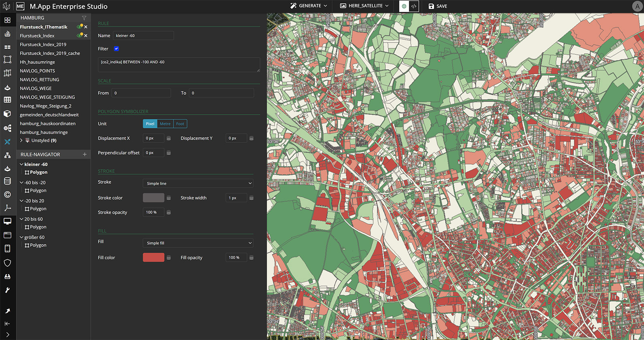Switch to the globe map view
The height and width of the screenshot is (340, 644).
[x=404, y=6]
